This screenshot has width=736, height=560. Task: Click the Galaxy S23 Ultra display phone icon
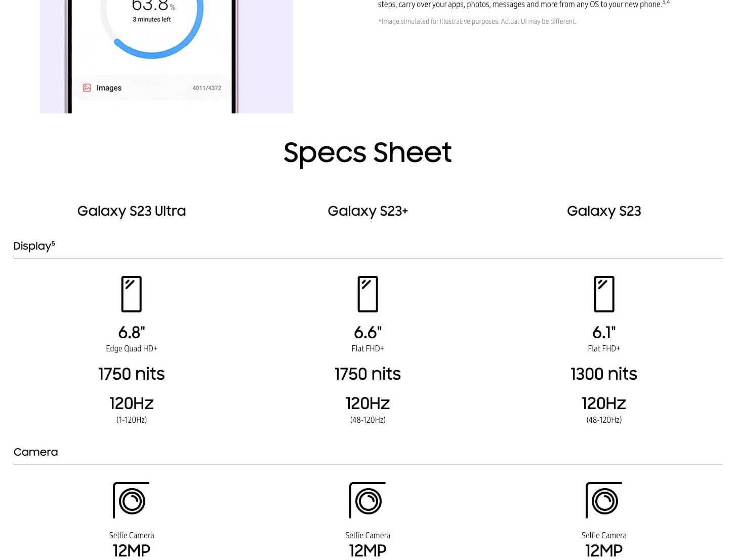[132, 294]
